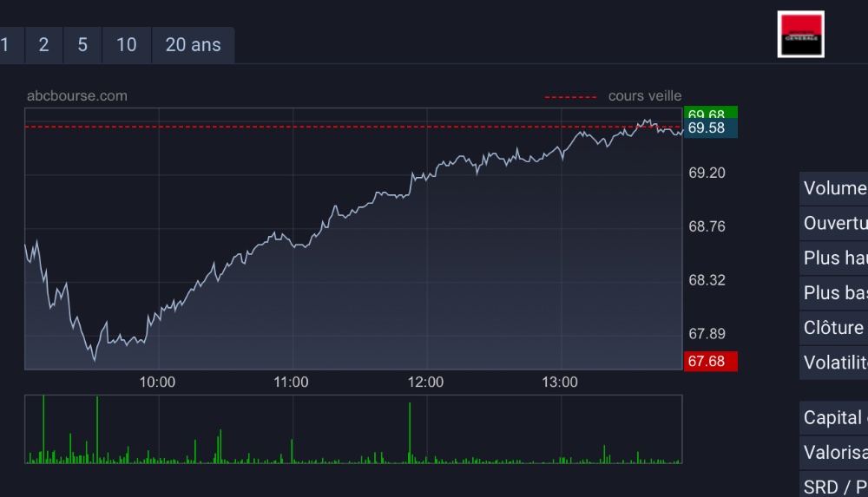Click the Valorisation row label
This screenshot has width=868, height=497.
point(834,453)
